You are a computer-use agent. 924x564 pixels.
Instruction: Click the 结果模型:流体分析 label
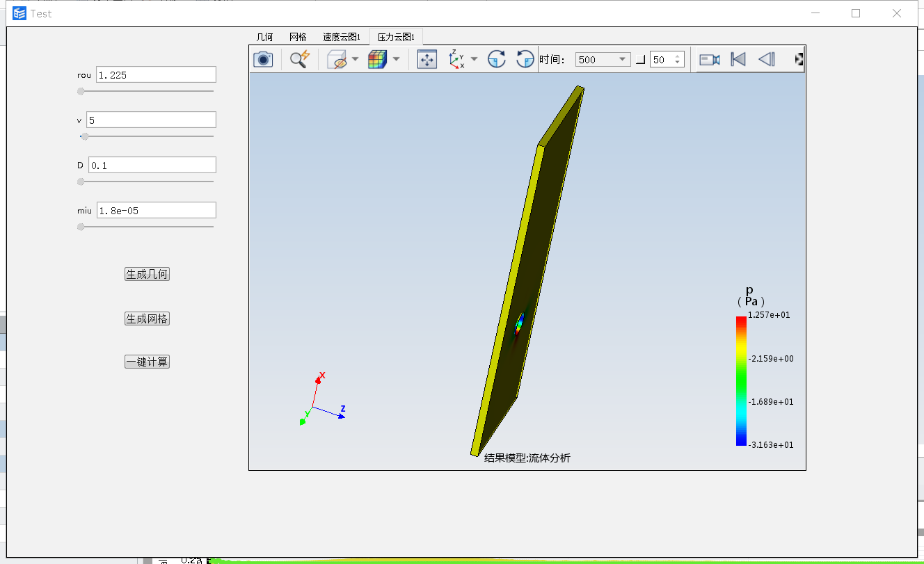point(527,458)
